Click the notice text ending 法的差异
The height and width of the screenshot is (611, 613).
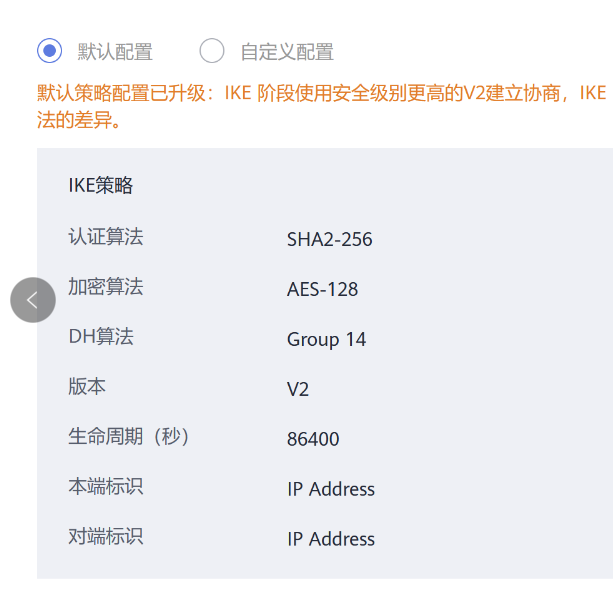[79, 122]
